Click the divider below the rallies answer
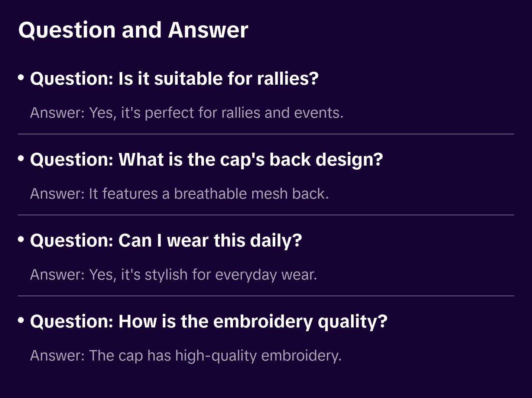The image size is (532, 398). (x=266, y=134)
